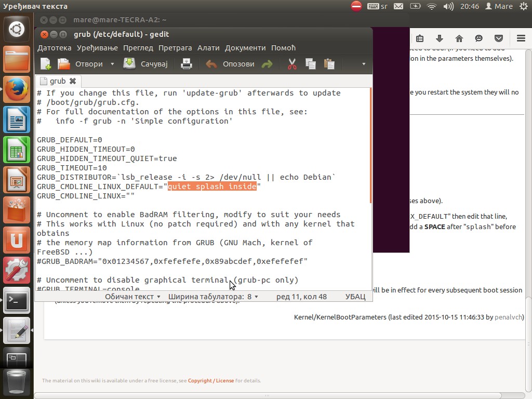The image size is (532, 399).
Task: Create a new document in gedit
Action: [46, 64]
